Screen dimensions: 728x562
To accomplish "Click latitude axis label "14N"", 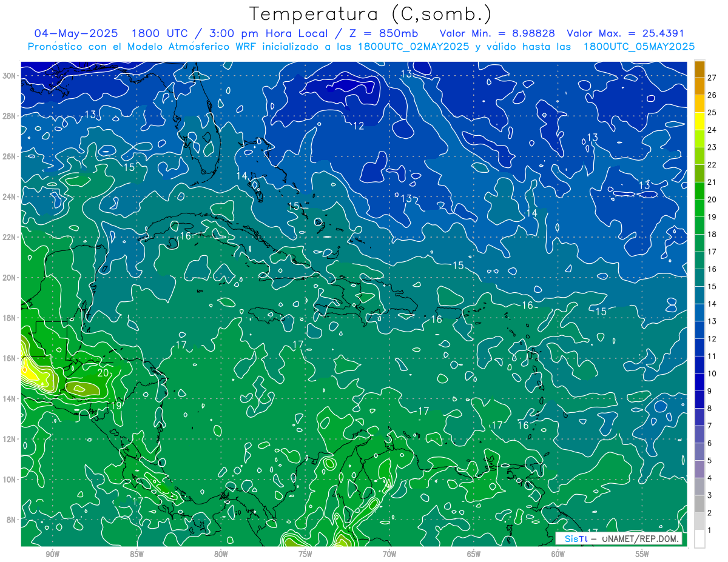I will click(x=9, y=399).
